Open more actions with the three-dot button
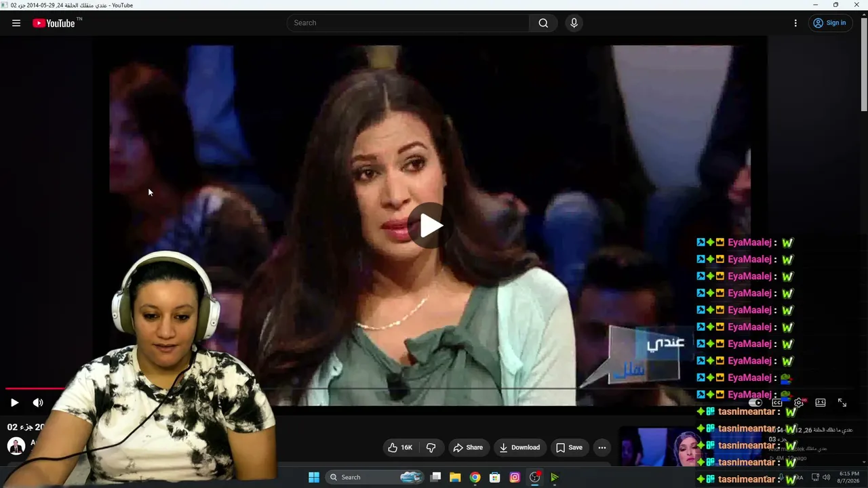The height and width of the screenshot is (488, 868). point(602,447)
